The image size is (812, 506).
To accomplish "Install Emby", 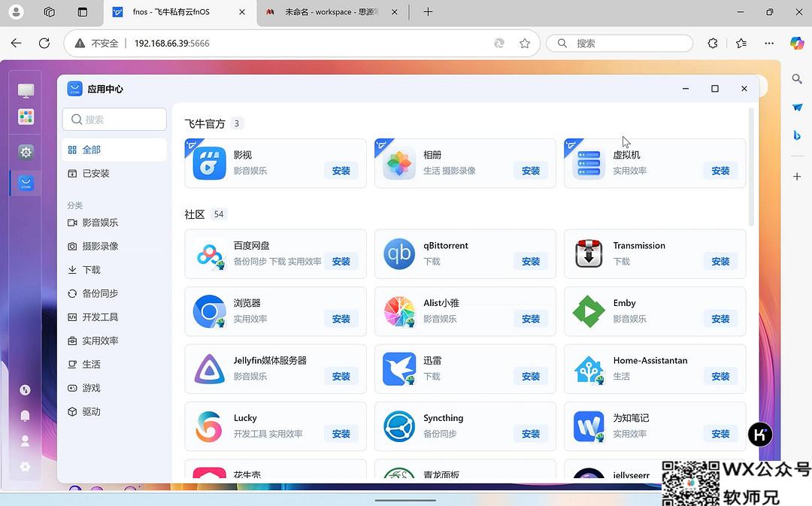I will [x=720, y=319].
